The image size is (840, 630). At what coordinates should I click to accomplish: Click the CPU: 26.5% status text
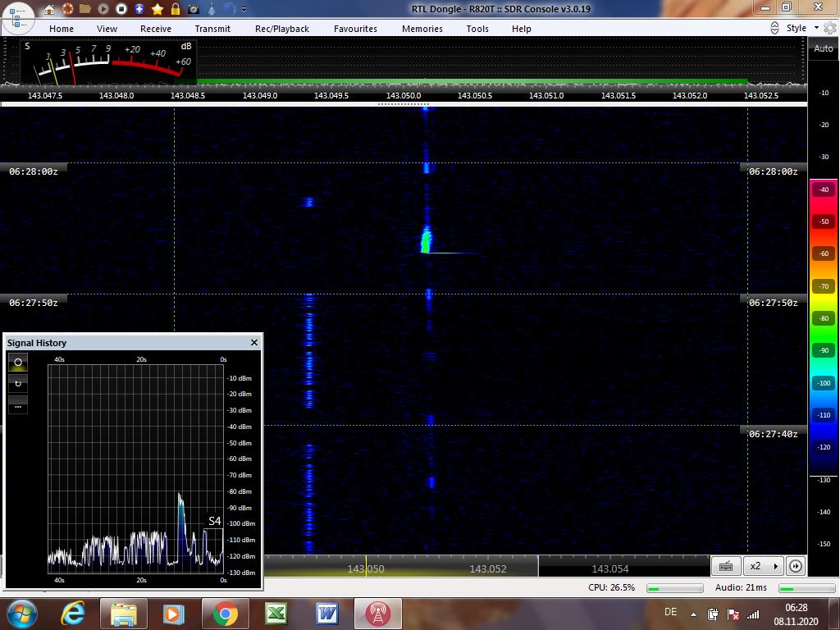tap(611, 587)
